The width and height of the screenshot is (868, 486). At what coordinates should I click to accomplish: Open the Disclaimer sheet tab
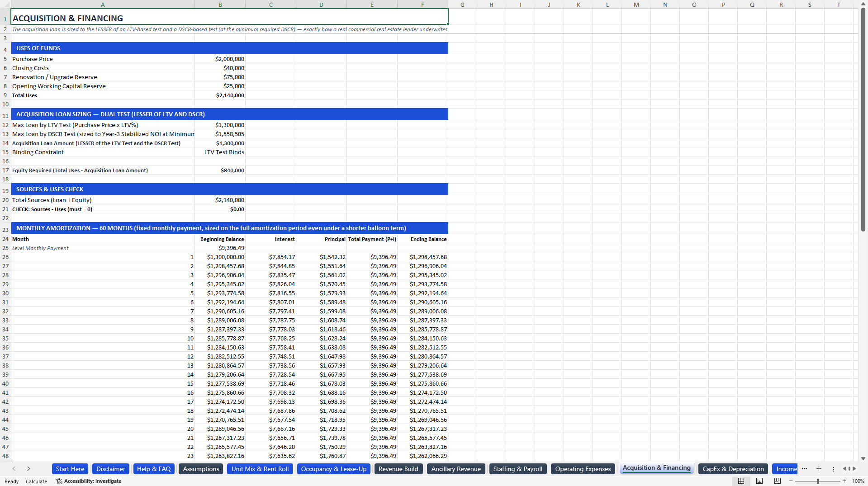point(110,469)
